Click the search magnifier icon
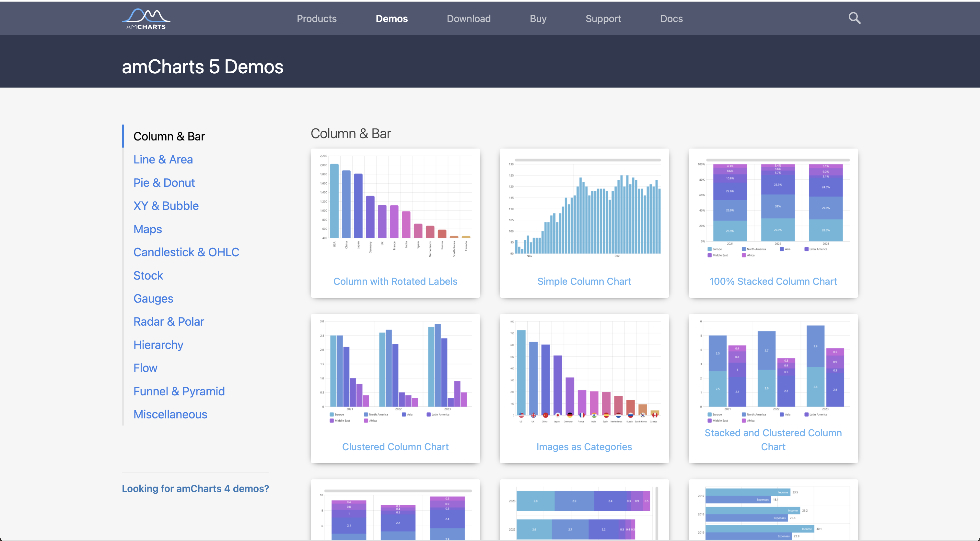980x541 pixels. pyautogui.click(x=854, y=18)
